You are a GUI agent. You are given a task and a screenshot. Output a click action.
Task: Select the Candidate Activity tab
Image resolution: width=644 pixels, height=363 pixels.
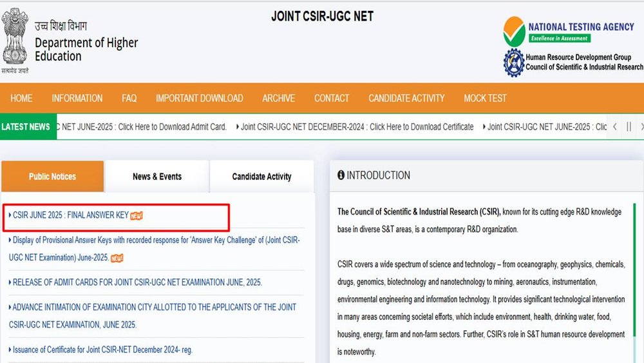[261, 177]
